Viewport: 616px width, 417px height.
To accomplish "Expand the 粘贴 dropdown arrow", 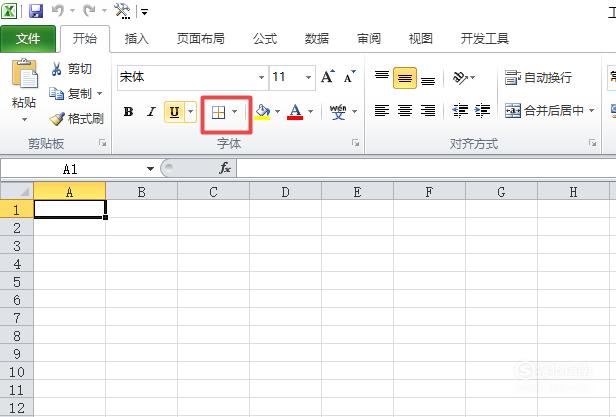I will click(24, 119).
